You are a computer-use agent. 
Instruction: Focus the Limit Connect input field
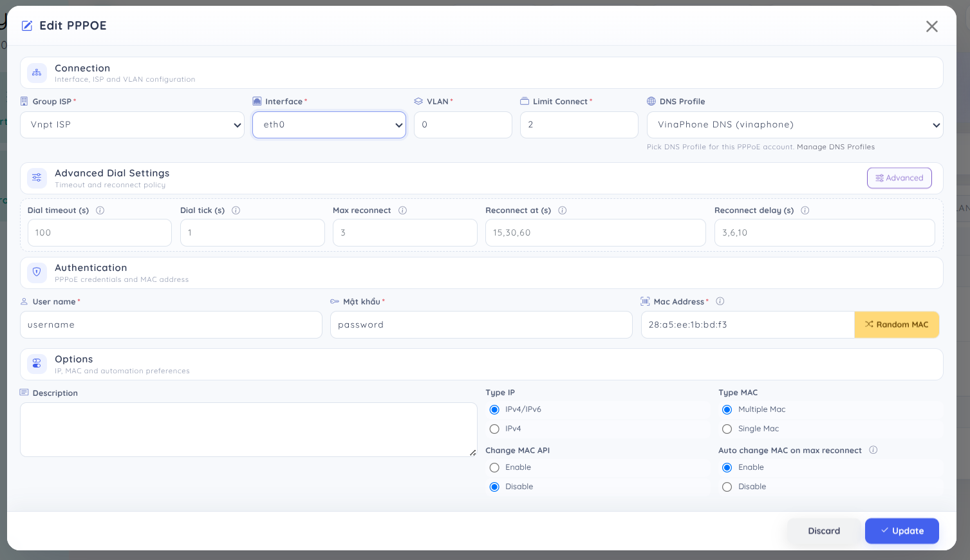pos(579,125)
